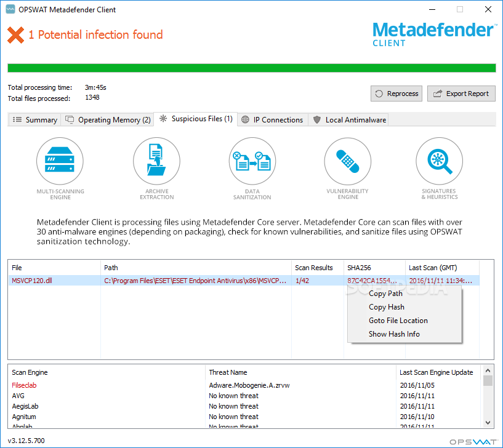Click scan engine list scroll down arrow

[488, 423]
